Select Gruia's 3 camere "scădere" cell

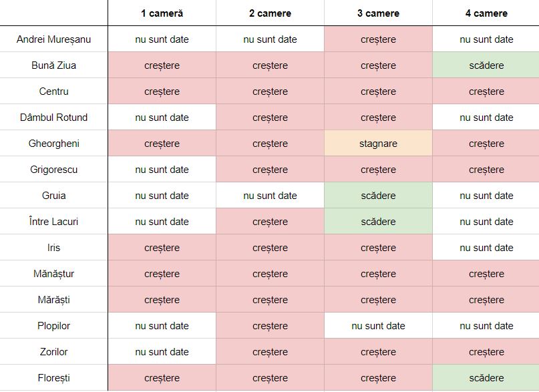click(x=378, y=196)
